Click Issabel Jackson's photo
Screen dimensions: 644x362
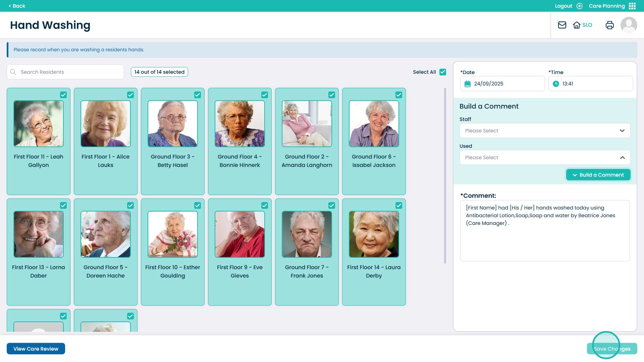pos(374,123)
